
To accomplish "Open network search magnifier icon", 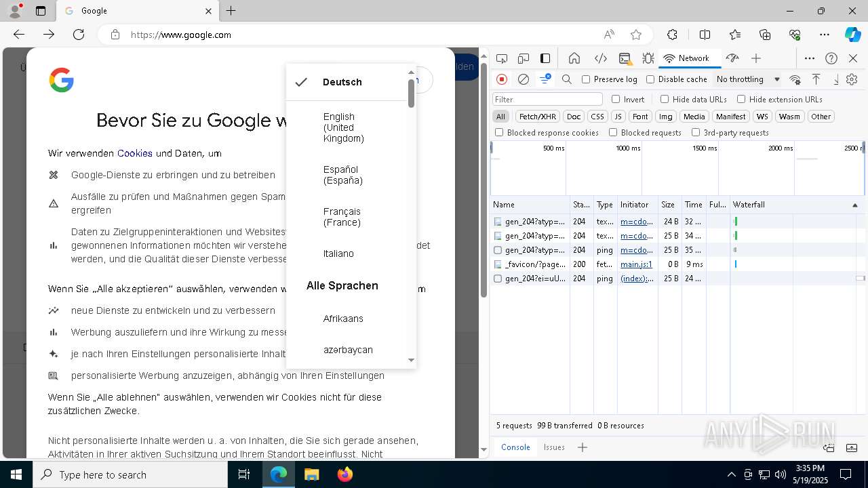I will tap(567, 79).
